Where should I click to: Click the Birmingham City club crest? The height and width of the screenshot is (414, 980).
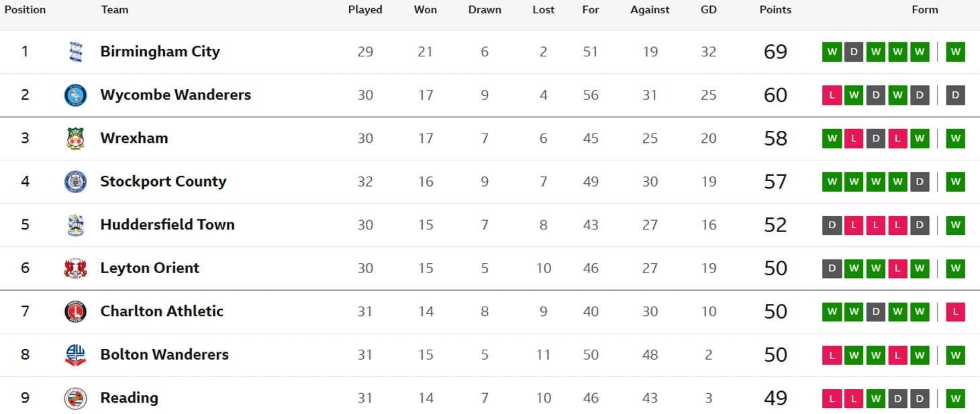coord(75,52)
